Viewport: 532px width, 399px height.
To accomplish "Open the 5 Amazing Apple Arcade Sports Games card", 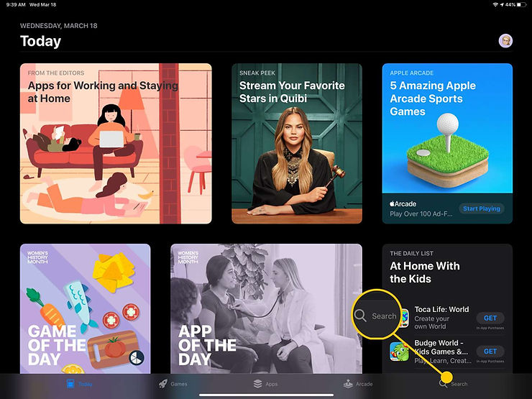I will click(447, 144).
